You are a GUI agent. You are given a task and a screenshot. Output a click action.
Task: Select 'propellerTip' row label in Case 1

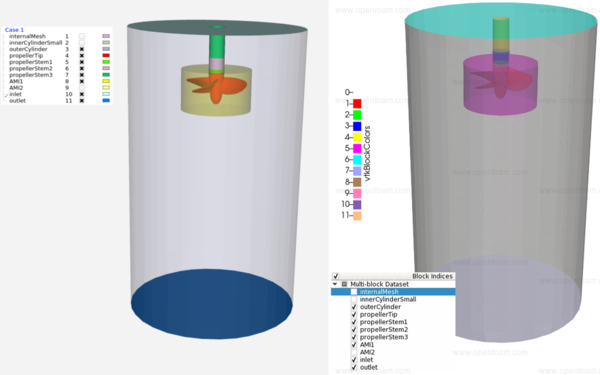coord(26,56)
